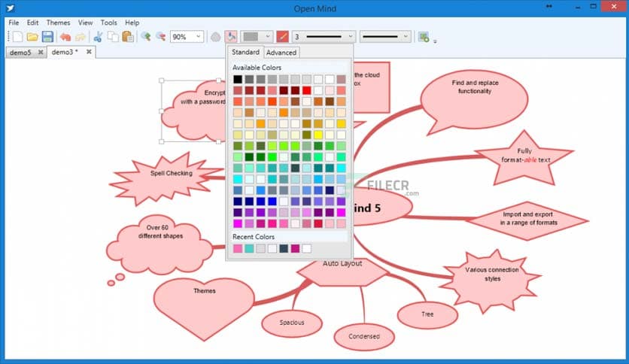Select the Tree ellipse node

427,315
